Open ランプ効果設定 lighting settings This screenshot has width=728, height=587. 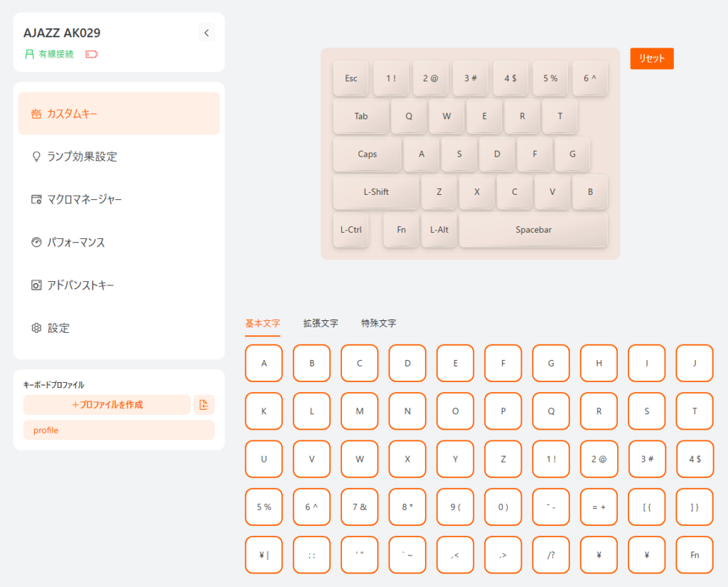coord(119,157)
